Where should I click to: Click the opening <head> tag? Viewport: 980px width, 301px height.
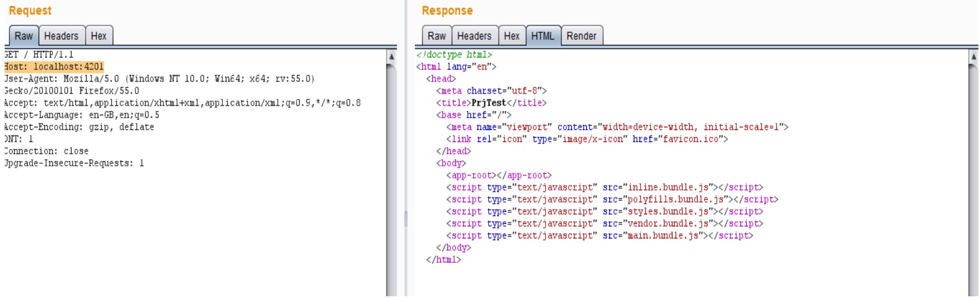coord(441,79)
